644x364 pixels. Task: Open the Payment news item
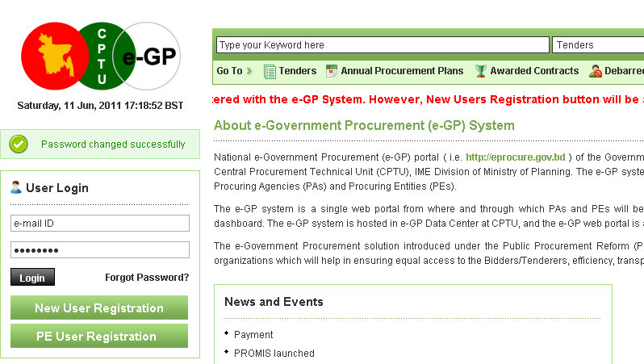[253, 335]
